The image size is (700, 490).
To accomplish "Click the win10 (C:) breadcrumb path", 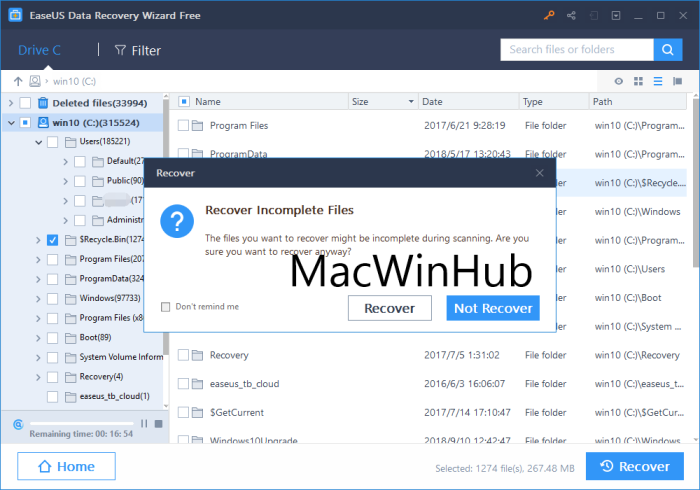I will coord(74,81).
